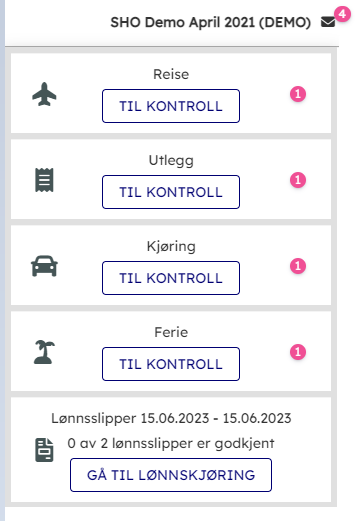Image resolution: width=363 pixels, height=521 pixels.
Task: Click the pink badge showing 4 messages
Action: (x=342, y=14)
